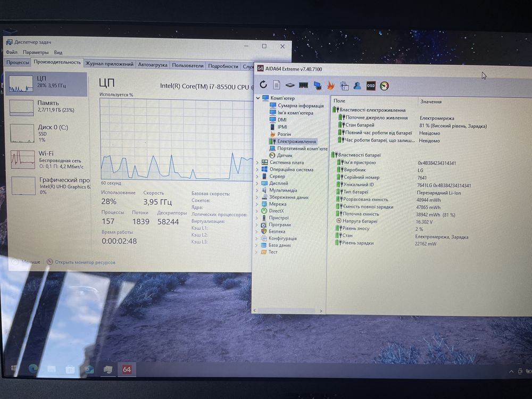Expand the Збереження даних tree node
Screen dimensions: 532x399
[257, 197]
